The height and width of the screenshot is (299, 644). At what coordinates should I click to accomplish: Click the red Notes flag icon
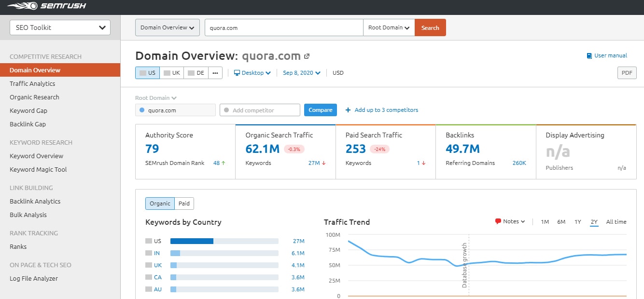tap(498, 221)
